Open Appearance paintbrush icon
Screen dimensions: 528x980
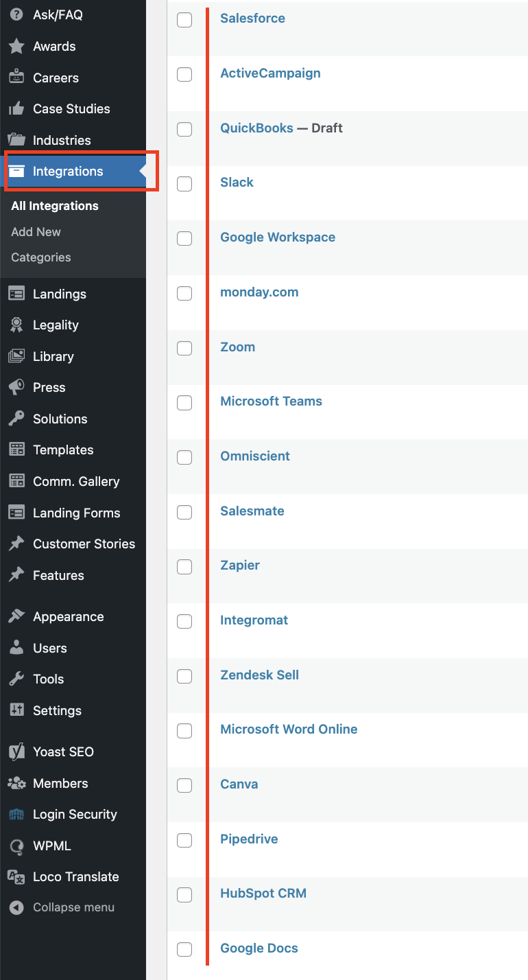coord(16,616)
